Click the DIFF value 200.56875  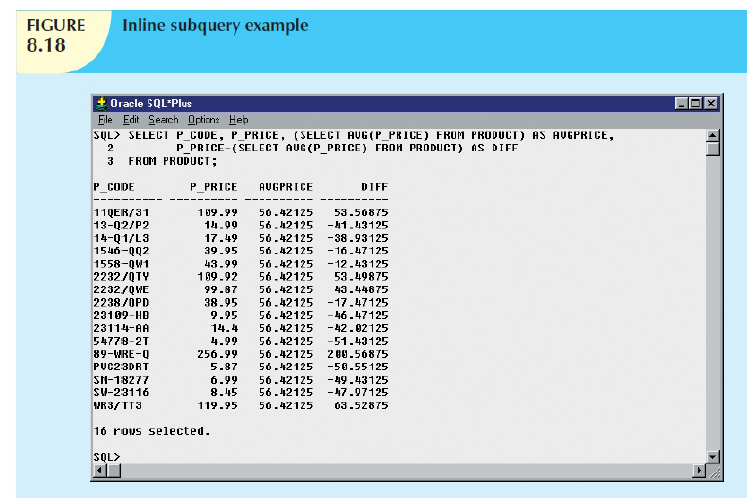point(357,354)
